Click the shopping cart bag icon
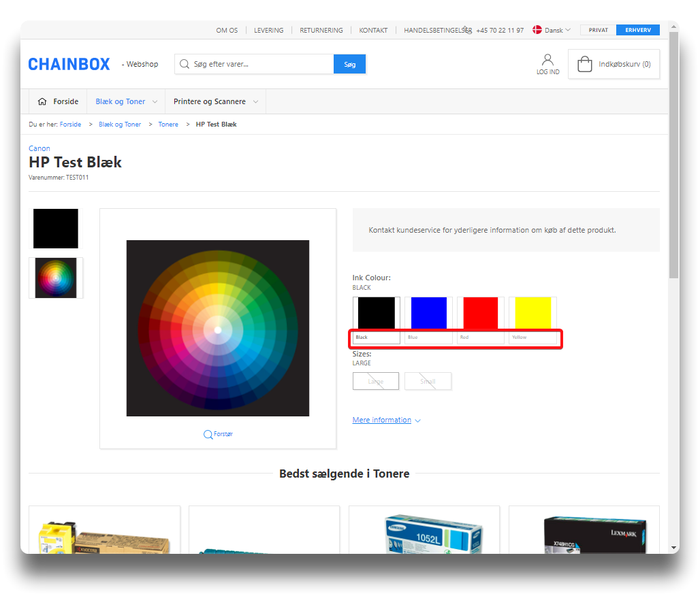Viewport: 700px width, 596px height. tap(584, 65)
